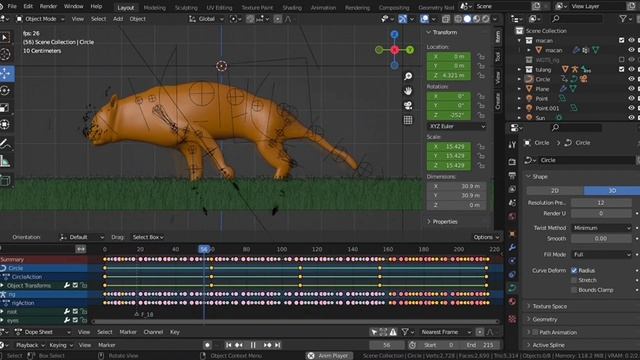Hide the Circle object in outliner
The height and width of the screenshot is (360, 640).
coord(631,79)
